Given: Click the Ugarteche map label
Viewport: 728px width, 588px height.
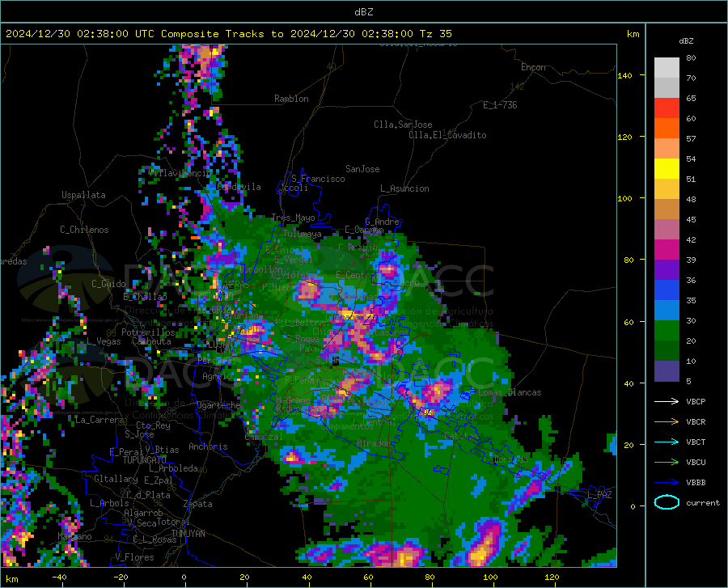Looking at the screenshot, I should click(218, 405).
